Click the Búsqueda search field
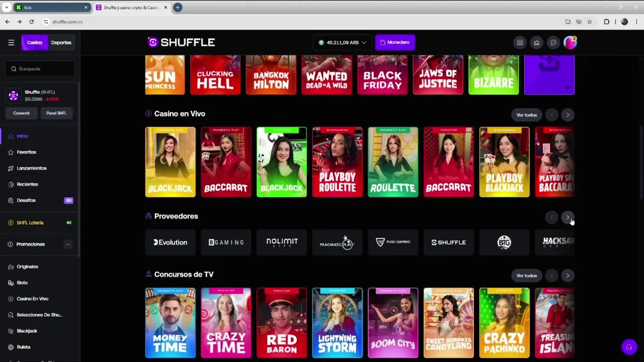The image size is (644, 362). coord(40,69)
